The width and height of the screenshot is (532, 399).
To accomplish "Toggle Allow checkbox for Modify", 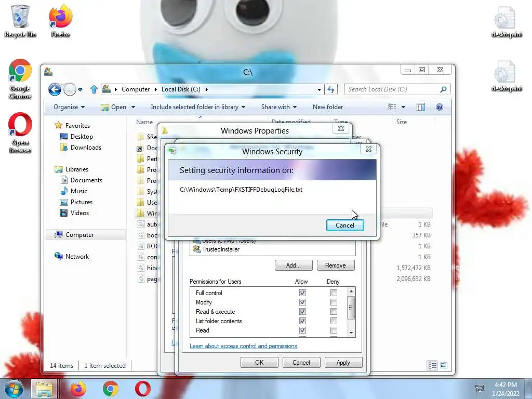I will [302, 302].
